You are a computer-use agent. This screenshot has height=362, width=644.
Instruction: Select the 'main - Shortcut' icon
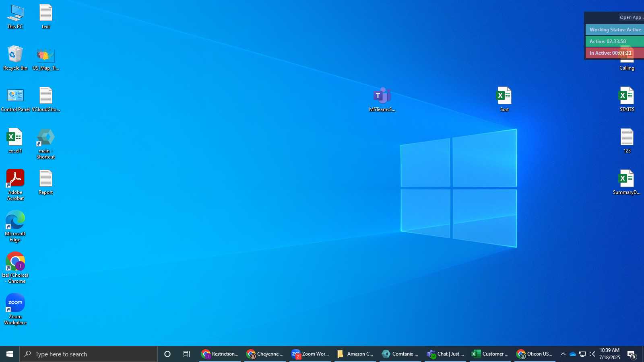[46, 144]
